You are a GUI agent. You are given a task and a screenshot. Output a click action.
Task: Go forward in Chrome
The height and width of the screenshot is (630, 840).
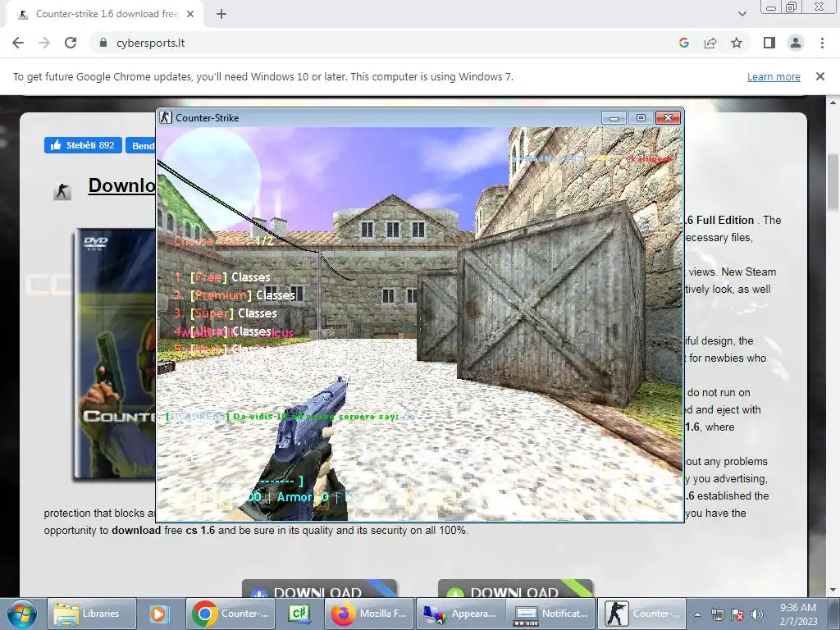[44, 43]
